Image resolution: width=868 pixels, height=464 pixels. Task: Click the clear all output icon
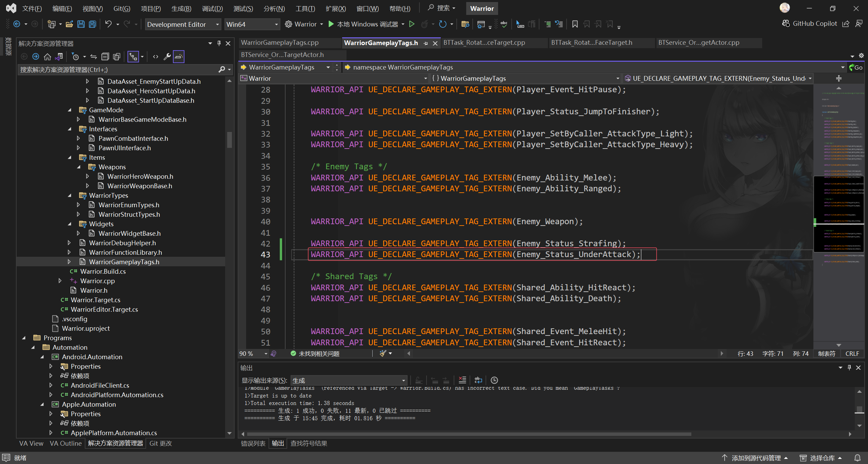(462, 380)
